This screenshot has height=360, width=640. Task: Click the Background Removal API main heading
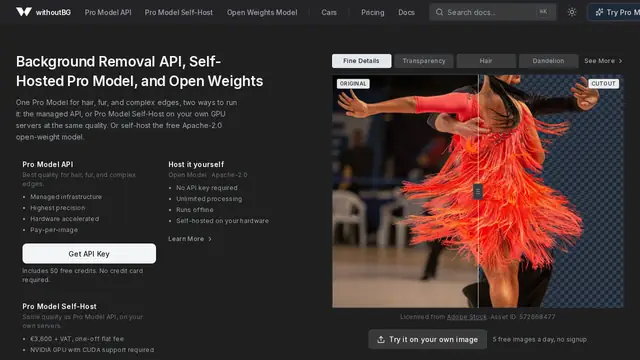[x=140, y=71]
